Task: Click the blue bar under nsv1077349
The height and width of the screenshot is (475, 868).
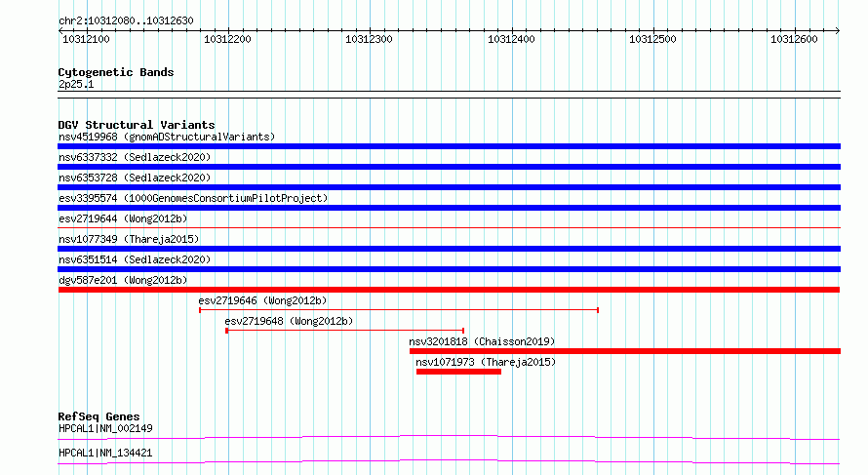Action: (449, 249)
